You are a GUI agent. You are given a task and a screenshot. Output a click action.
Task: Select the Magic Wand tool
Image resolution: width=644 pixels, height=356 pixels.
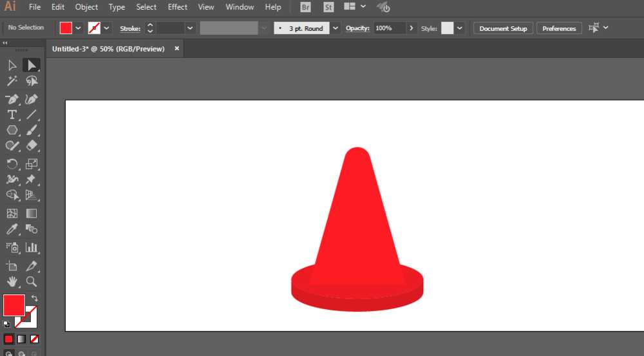tap(12, 81)
